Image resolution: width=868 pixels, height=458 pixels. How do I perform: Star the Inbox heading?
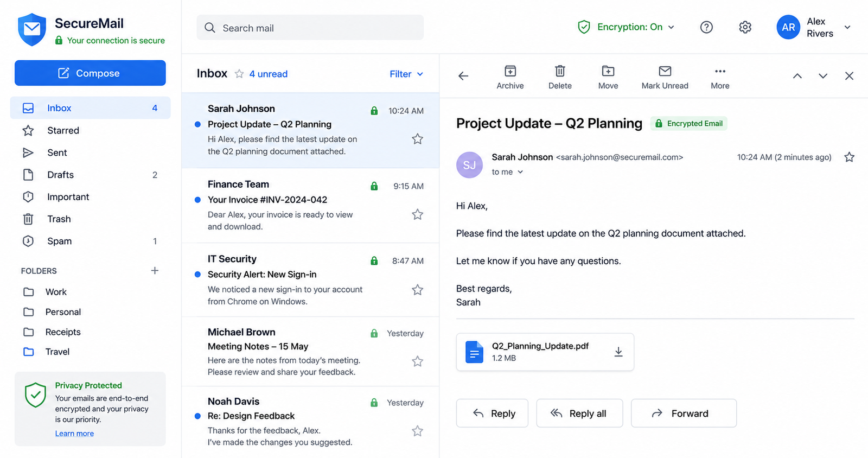tap(239, 74)
